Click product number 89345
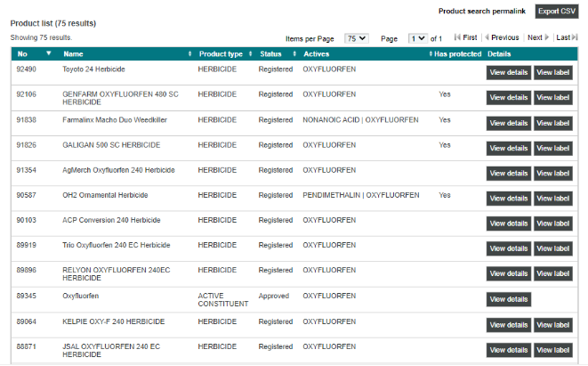The image size is (588, 366). (27, 296)
